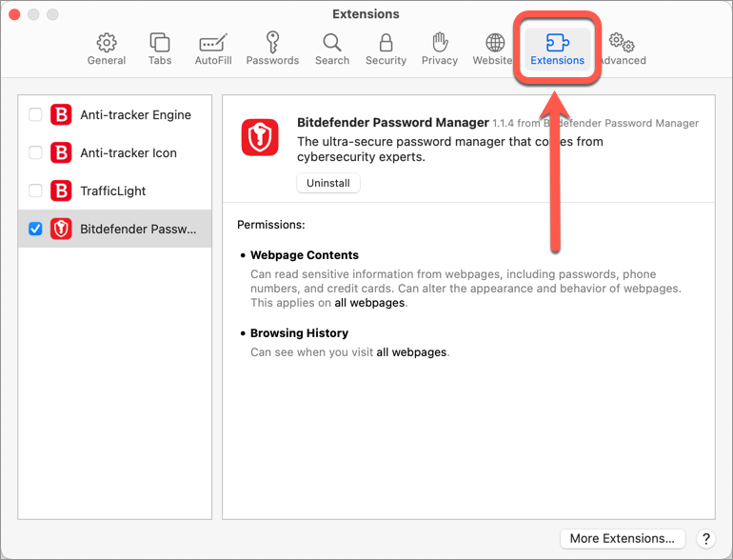Select the Anti-tracker Icon list row

coord(114,152)
